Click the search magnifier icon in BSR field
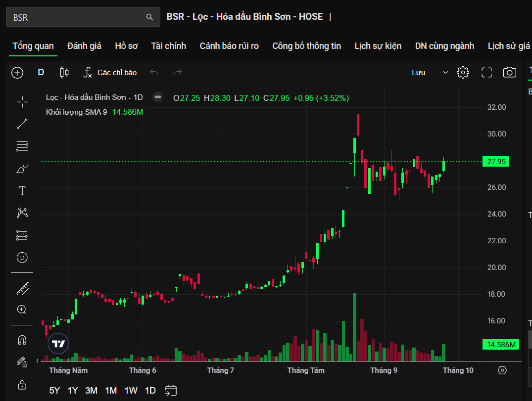The image size is (532, 401). 149,17
